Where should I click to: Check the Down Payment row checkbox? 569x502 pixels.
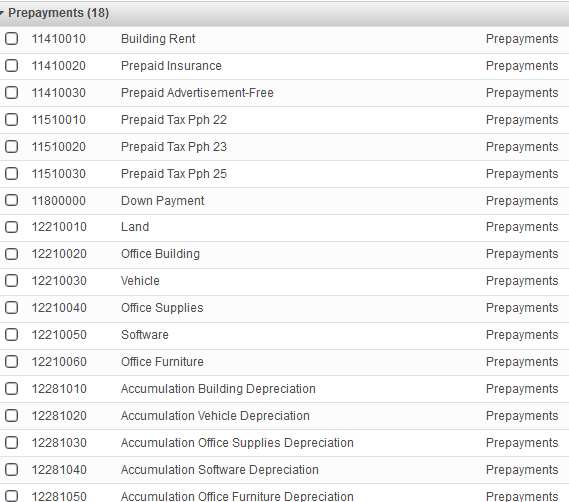11,200
